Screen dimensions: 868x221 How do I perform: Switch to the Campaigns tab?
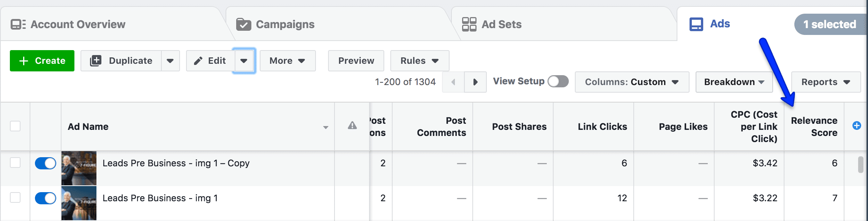pyautogui.click(x=276, y=24)
